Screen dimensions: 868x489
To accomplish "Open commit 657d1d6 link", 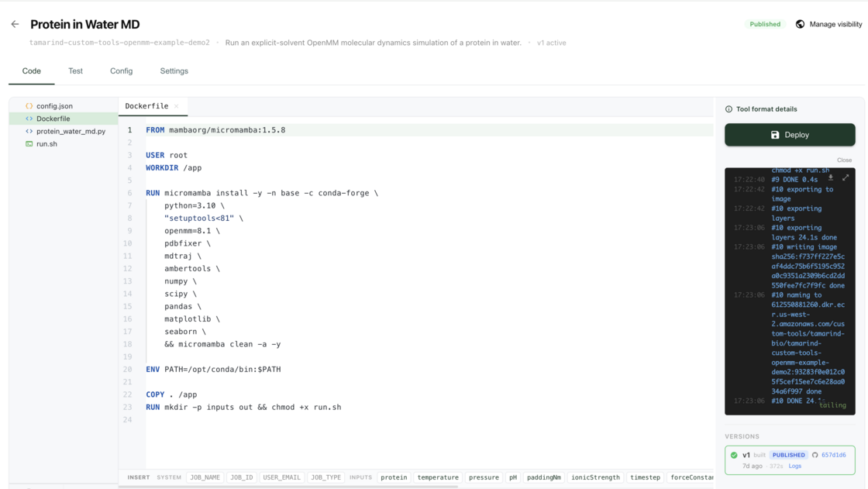I will (834, 455).
